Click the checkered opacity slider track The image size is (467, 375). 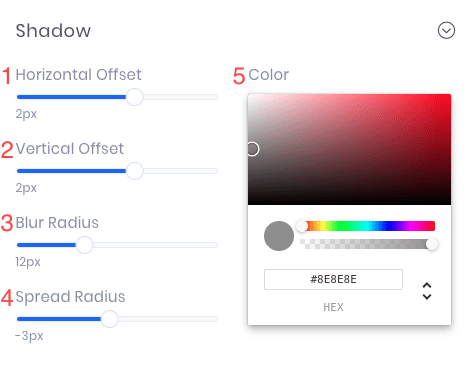point(367,244)
